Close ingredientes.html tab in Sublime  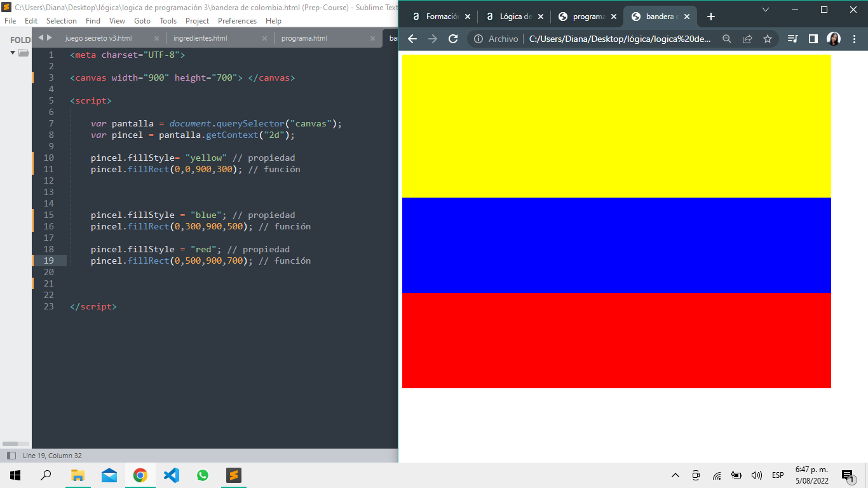point(264,38)
